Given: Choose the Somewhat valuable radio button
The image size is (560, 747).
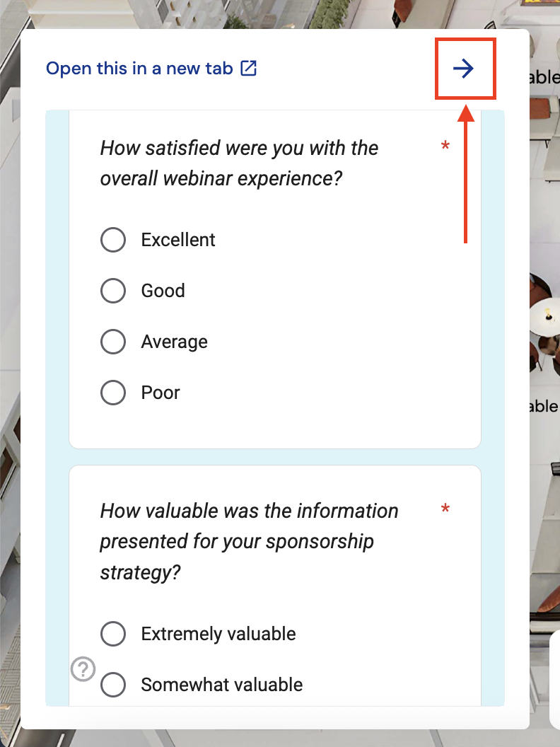Looking at the screenshot, I should point(113,685).
